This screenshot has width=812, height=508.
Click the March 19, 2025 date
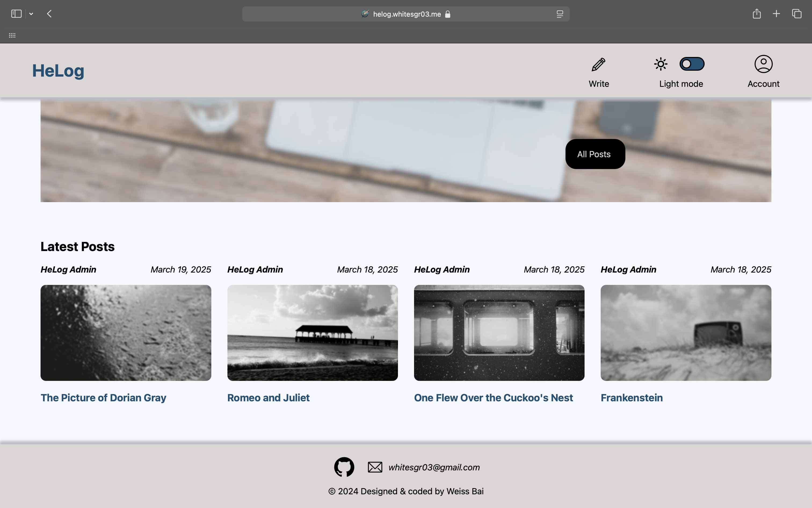pyautogui.click(x=180, y=269)
